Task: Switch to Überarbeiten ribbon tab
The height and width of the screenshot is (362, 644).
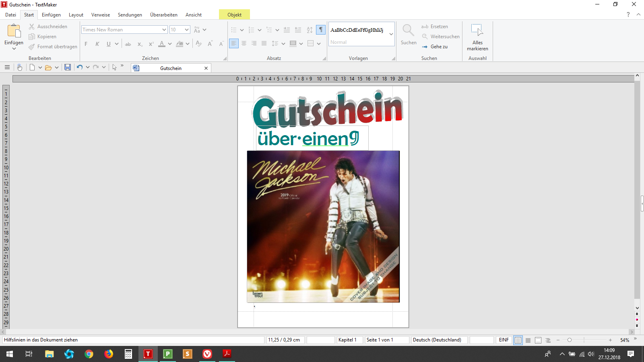Action: coord(164,15)
